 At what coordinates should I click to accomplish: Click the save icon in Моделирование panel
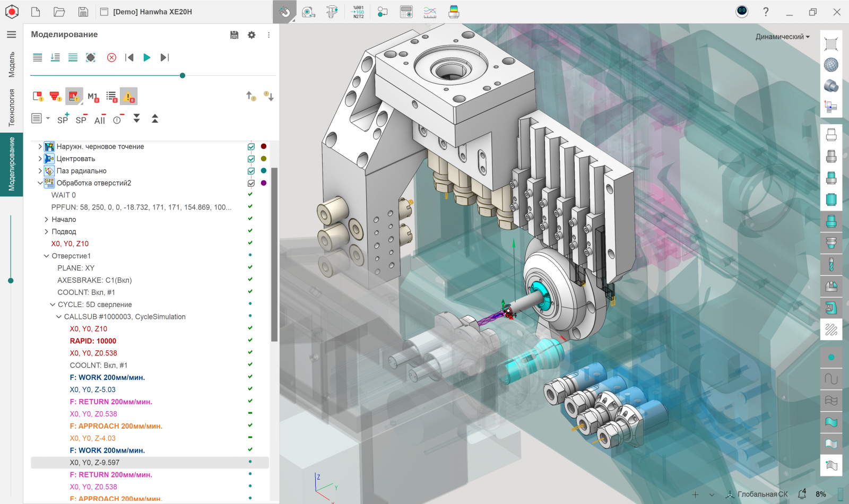234,35
